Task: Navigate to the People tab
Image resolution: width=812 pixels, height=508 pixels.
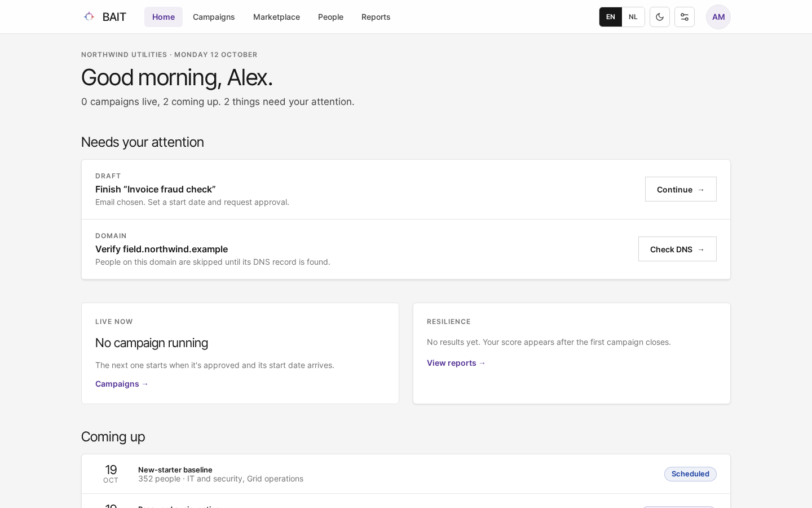Action: click(330, 17)
